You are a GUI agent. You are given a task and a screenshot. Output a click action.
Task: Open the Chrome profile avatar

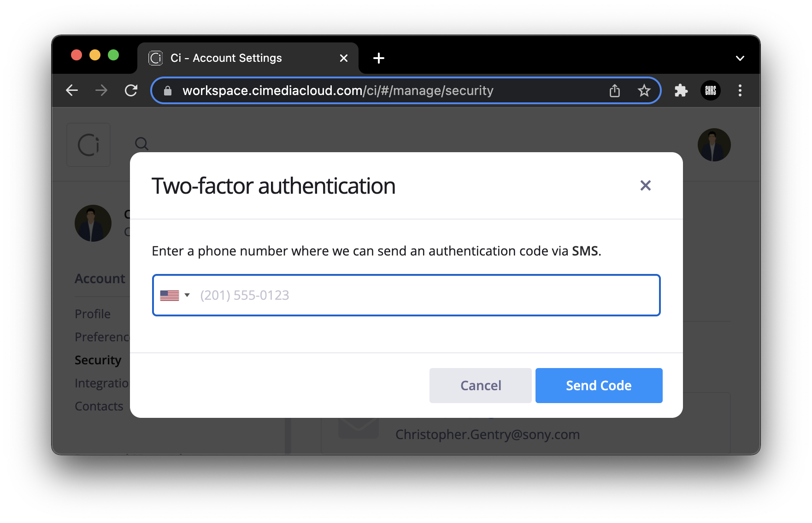click(x=710, y=90)
